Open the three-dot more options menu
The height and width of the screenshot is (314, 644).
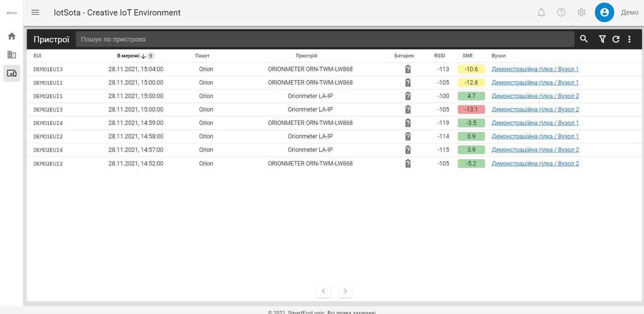(x=629, y=39)
